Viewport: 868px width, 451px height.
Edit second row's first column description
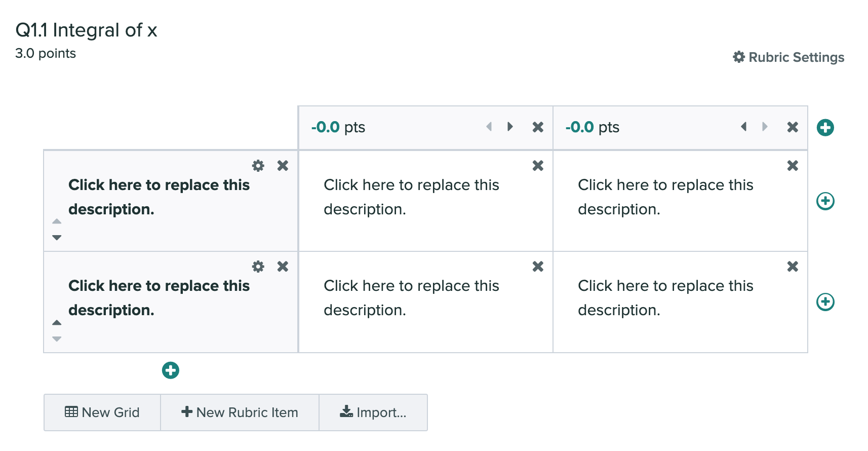[x=411, y=298]
